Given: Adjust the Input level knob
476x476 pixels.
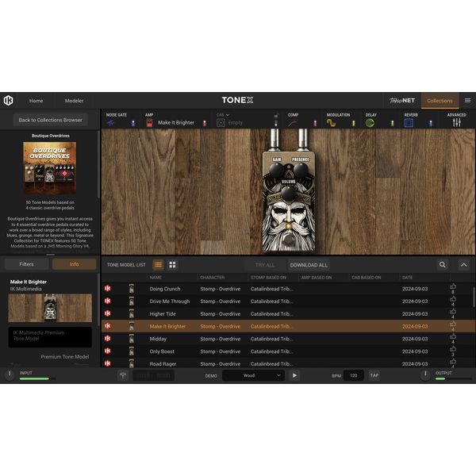Looking at the screenshot, I should click(10, 374).
